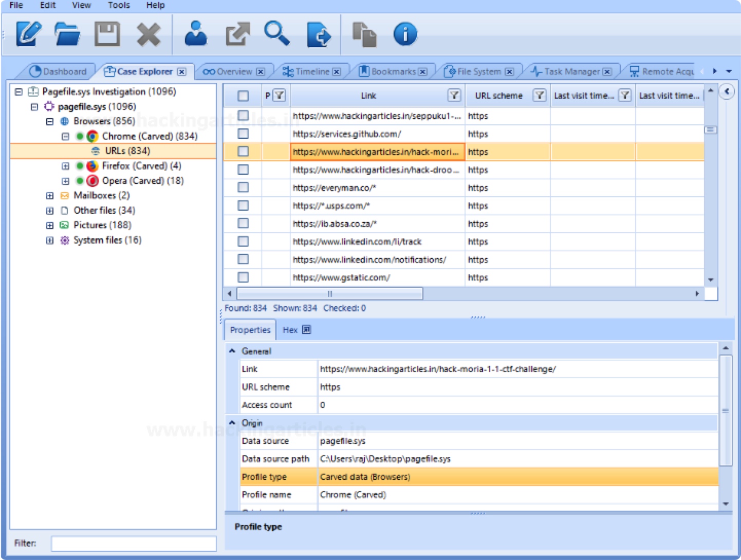The image size is (741, 560).
Task: Open case using the folder icon
Action: (67, 34)
